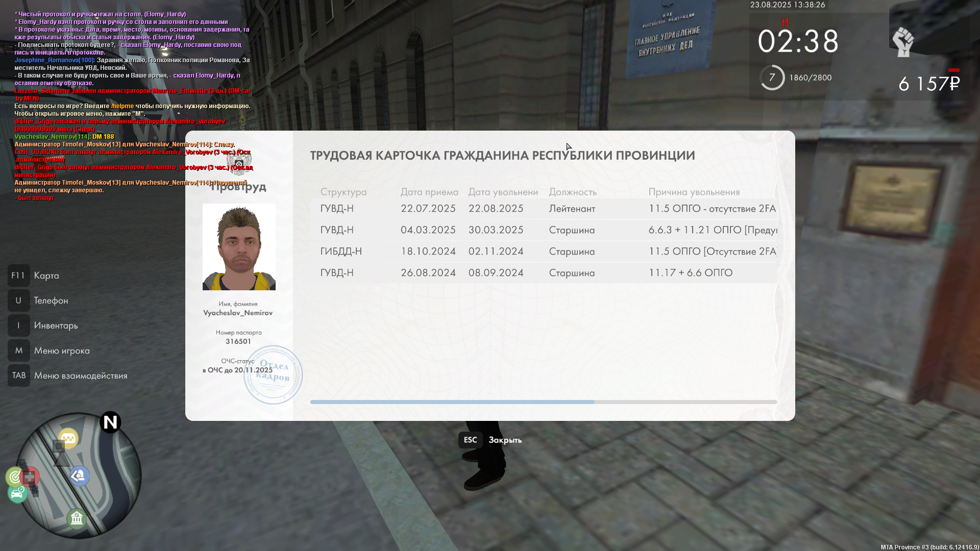Click the taxi marker on minimap
This screenshot has height=551, width=980.
68,438
